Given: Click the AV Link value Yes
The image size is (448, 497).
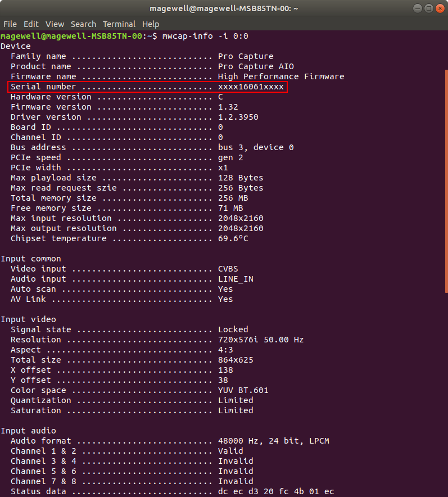Looking at the screenshot, I should (225, 300).
